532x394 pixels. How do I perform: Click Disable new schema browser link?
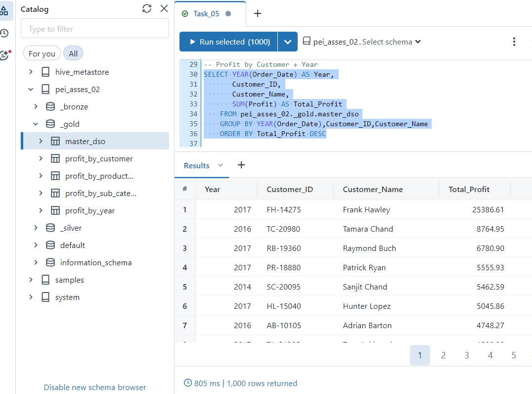click(x=95, y=387)
